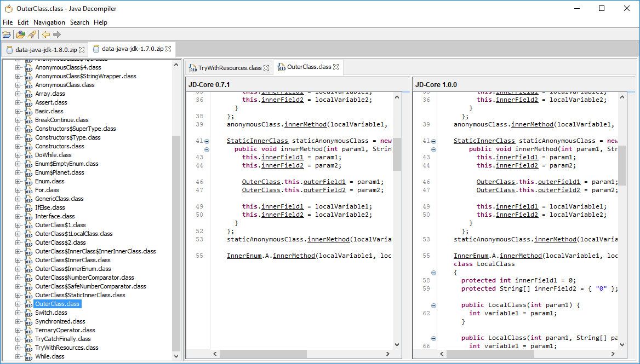Click the Open Type toolbar icon

[20, 34]
